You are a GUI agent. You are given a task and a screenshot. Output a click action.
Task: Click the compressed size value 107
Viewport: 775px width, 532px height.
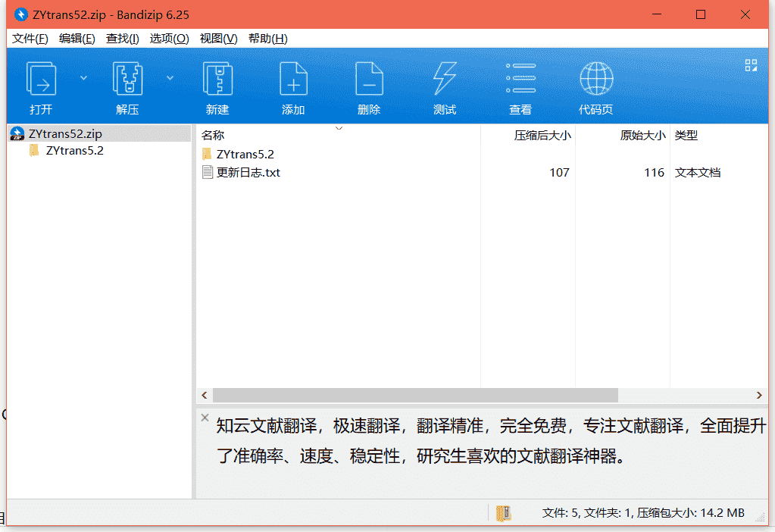point(560,173)
